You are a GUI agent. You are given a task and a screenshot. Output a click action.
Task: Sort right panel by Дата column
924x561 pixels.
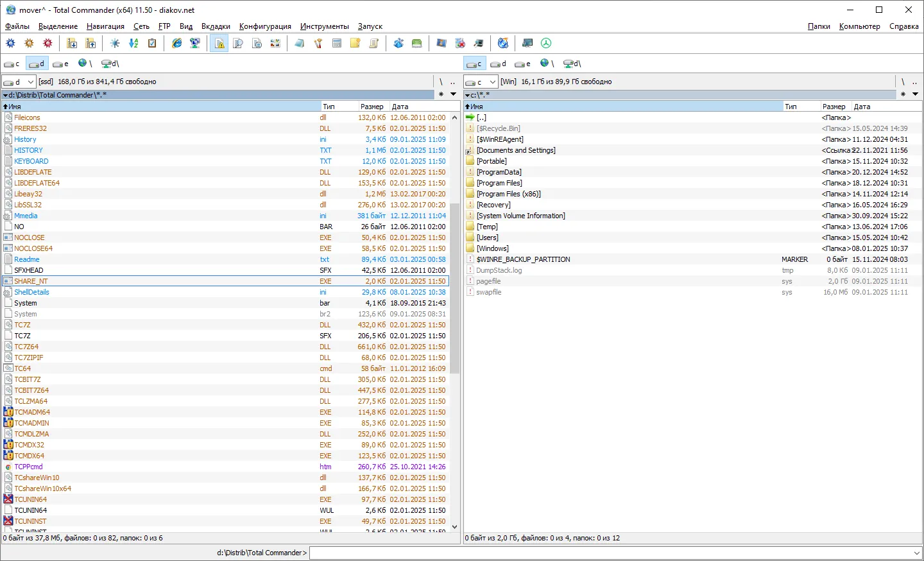[x=887, y=107]
